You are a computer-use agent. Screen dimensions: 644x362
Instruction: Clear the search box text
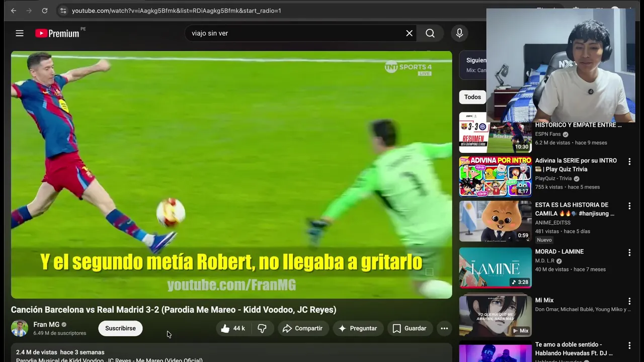(409, 33)
